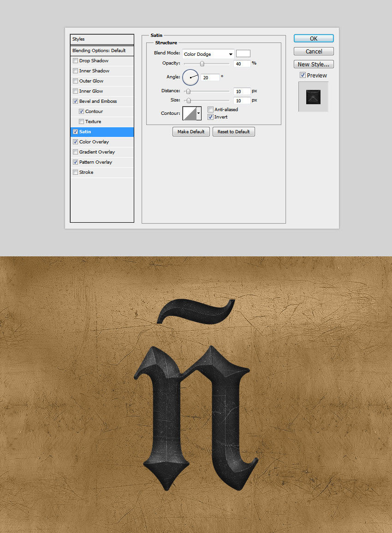This screenshot has height=533, width=392.
Task: Open the Pattern Overlay settings
Action: pyautogui.click(x=95, y=162)
